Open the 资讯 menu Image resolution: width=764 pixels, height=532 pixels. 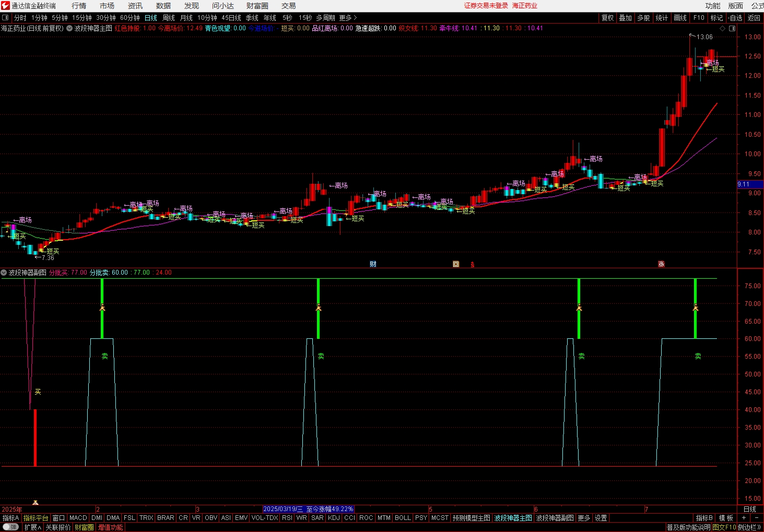pyautogui.click(x=135, y=6)
